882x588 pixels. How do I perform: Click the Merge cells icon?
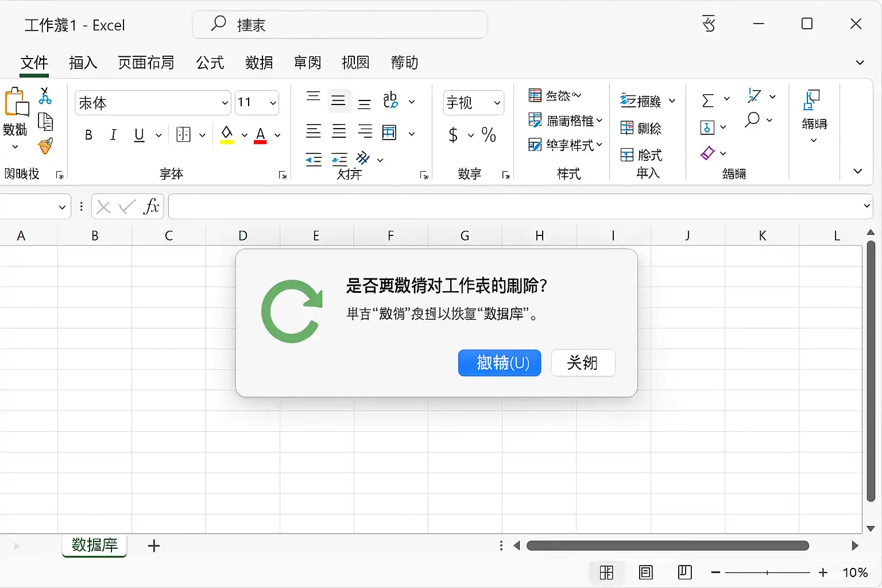coord(389,133)
